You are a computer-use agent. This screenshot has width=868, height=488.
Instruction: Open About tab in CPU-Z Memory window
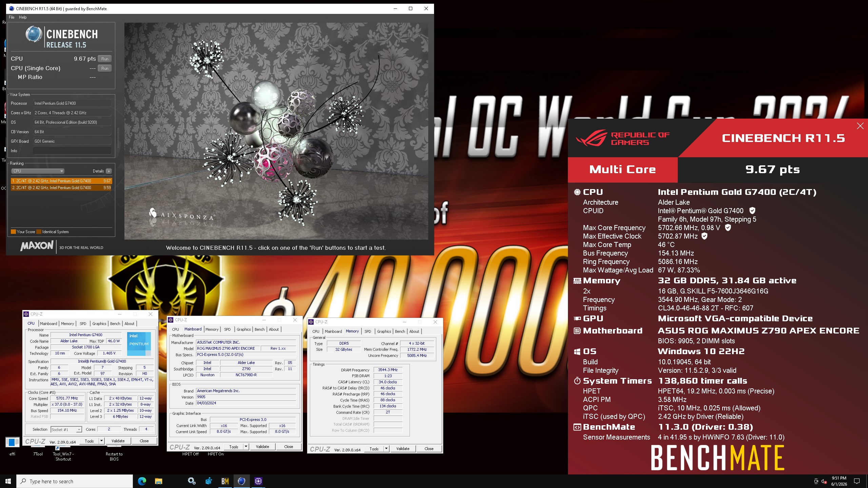pyautogui.click(x=414, y=331)
